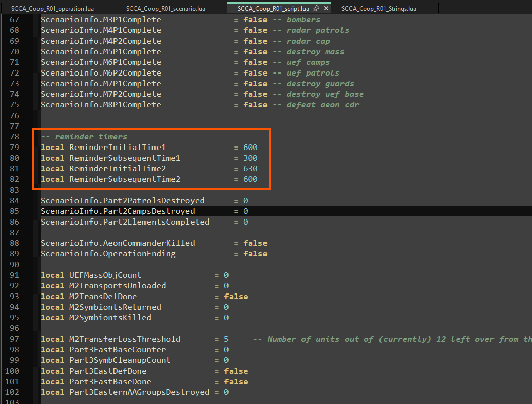Open the SCCA_Coop_R01_Strings.lua tab
532x404 pixels.
point(378,9)
